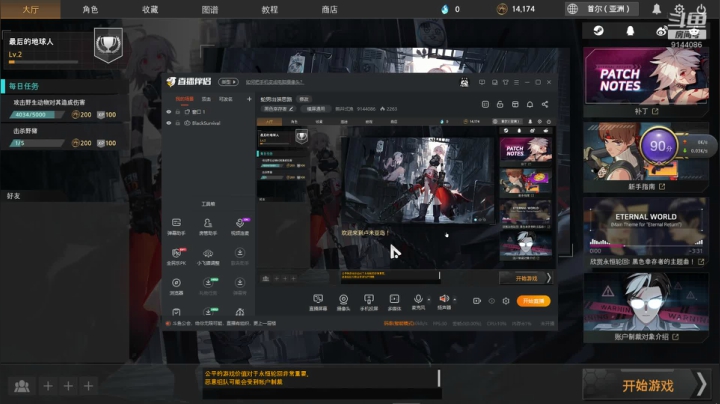This screenshot has width=720, height=404.
Task: Toggle visibility eye of 窗口1 source
Action: (x=169, y=112)
